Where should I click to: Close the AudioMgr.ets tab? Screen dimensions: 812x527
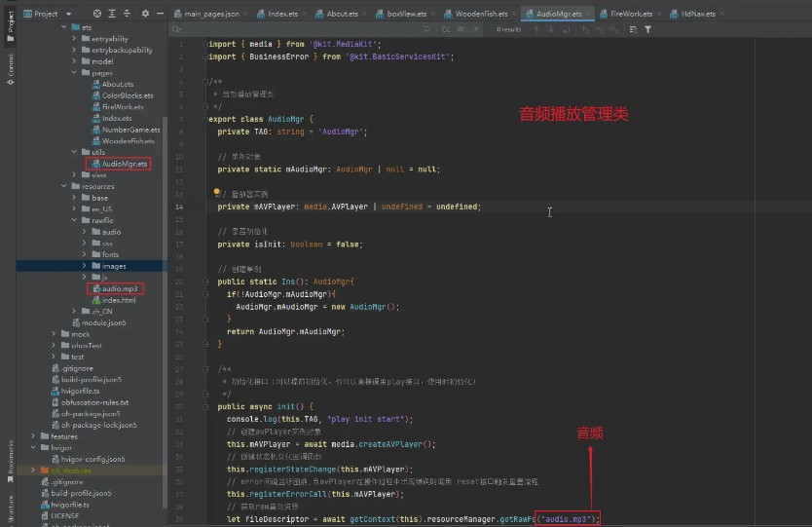(588, 14)
